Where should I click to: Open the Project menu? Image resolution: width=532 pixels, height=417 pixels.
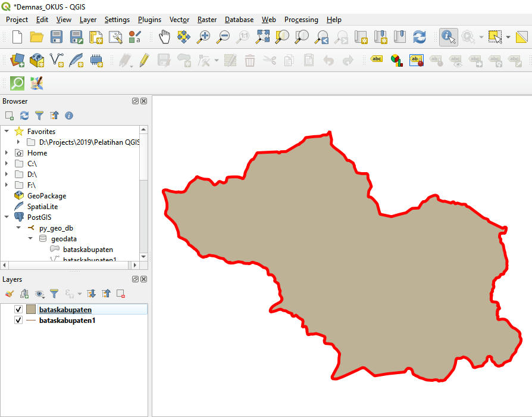(x=17, y=20)
